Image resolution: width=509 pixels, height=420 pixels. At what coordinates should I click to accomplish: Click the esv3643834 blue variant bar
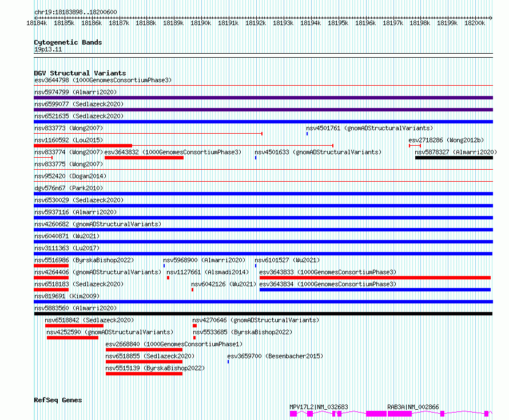[x=375, y=290]
